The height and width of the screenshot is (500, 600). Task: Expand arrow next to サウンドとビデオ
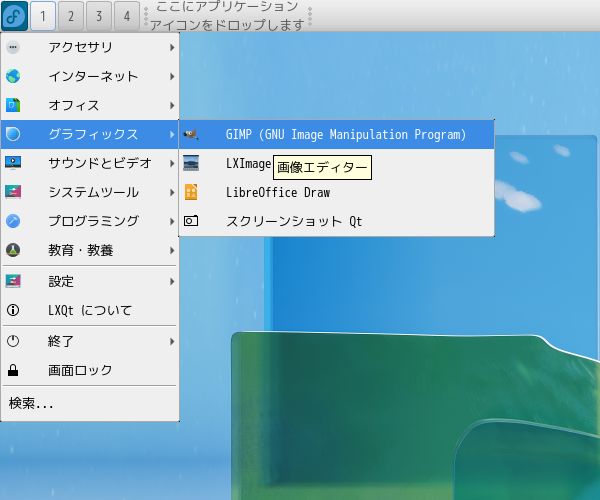172,163
